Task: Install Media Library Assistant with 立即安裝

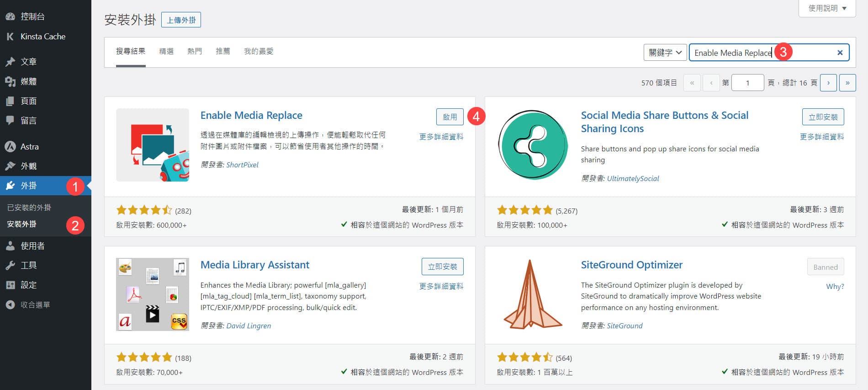Action: pos(443,267)
